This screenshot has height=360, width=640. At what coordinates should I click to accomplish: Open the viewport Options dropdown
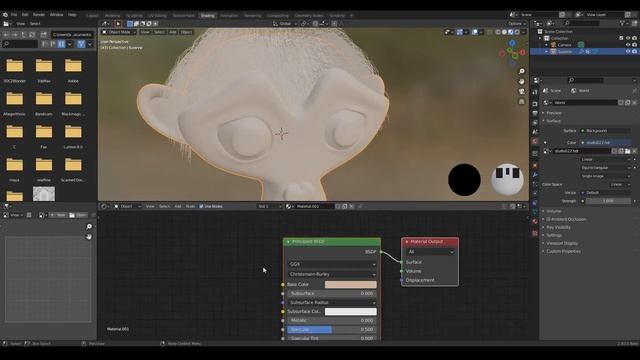(x=517, y=24)
